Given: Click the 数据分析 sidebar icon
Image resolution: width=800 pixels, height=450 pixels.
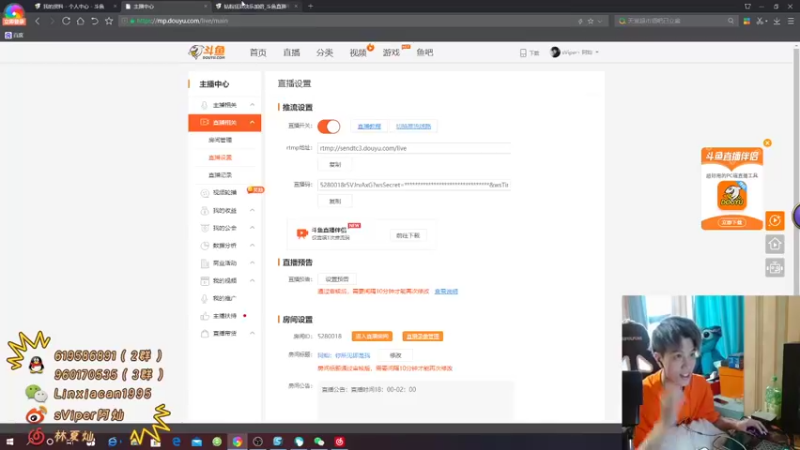Looking at the screenshot, I should (x=205, y=245).
